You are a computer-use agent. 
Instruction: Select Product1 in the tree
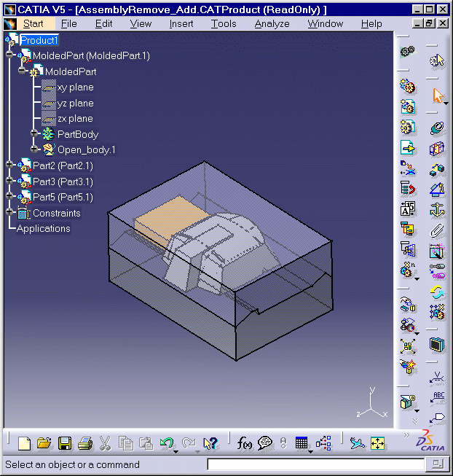(x=39, y=40)
